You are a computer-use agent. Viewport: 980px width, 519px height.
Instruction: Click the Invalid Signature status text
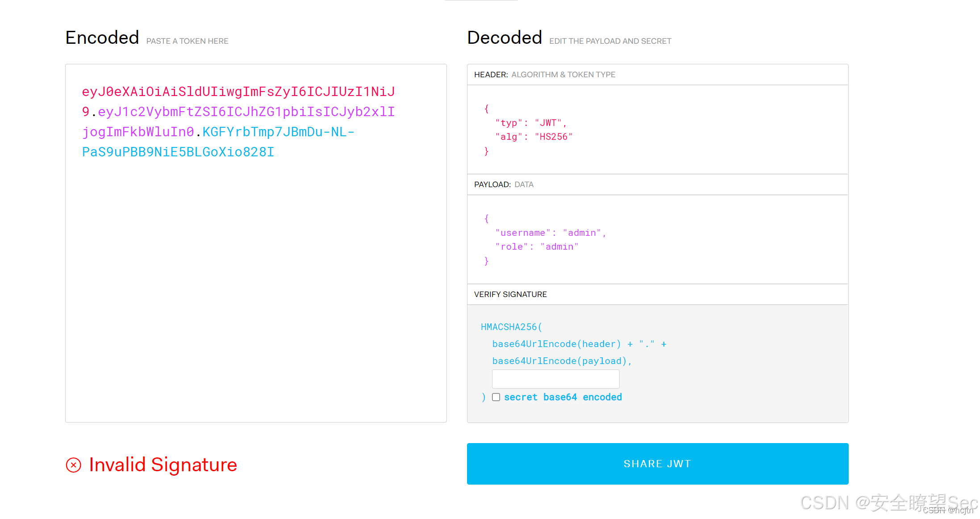(163, 465)
